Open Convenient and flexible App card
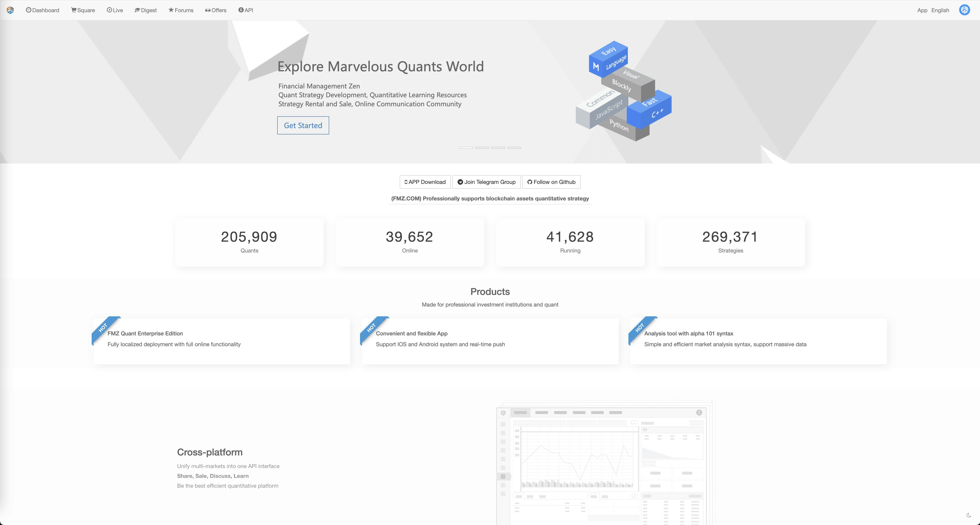The image size is (980, 525). (490, 341)
